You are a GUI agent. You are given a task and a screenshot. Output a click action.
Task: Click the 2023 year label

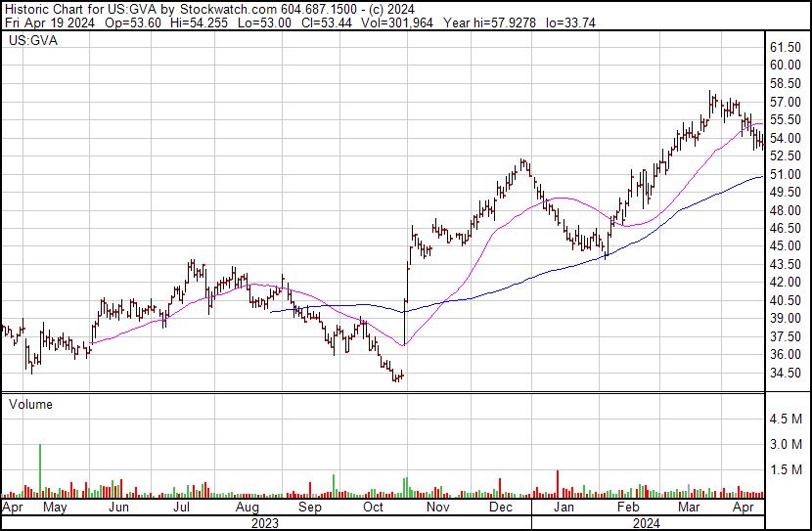(x=266, y=523)
